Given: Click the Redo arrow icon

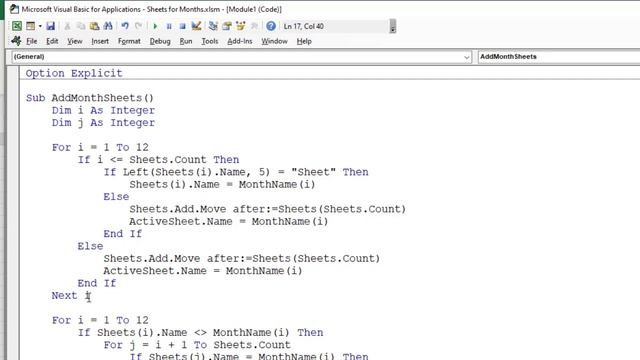Looking at the screenshot, I should (138, 26).
